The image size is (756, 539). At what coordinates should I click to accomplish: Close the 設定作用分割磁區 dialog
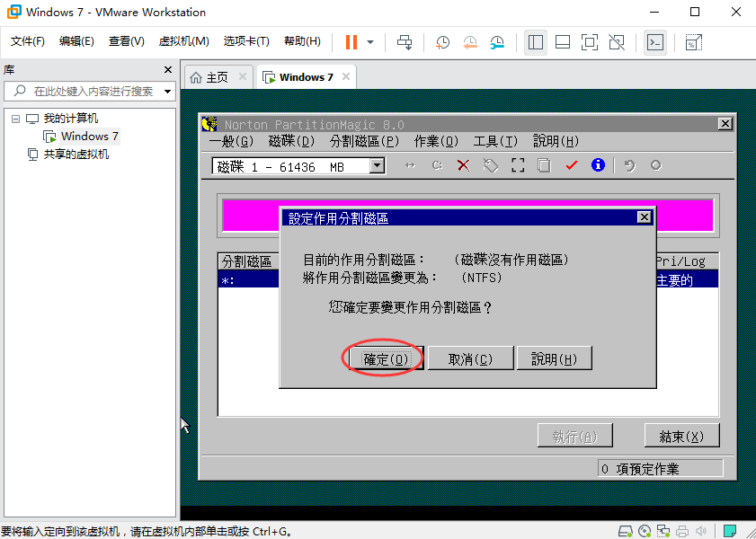[645, 217]
